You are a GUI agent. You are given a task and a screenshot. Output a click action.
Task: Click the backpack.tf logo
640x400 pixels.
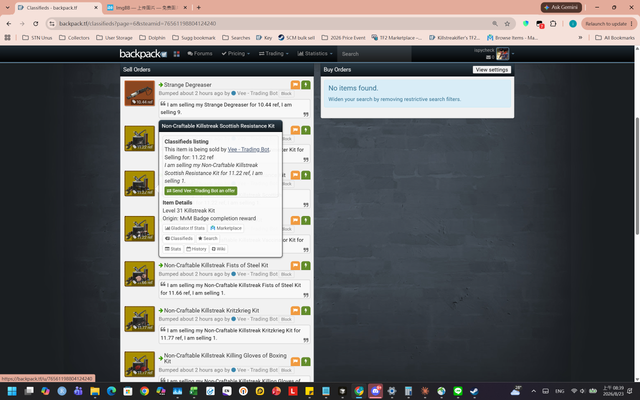coord(143,53)
